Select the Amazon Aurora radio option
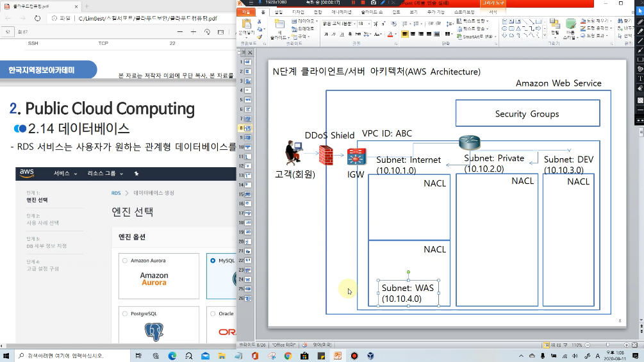 pos(125,261)
